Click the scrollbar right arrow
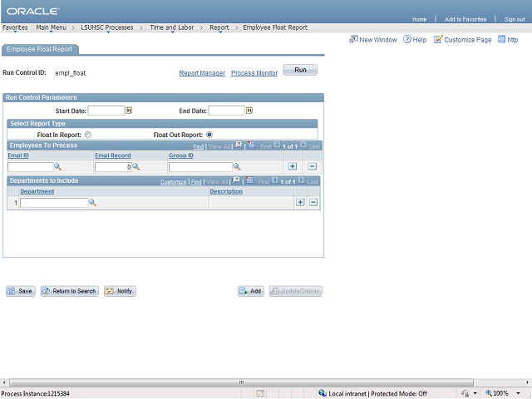The width and height of the screenshot is (532, 399). (529, 382)
